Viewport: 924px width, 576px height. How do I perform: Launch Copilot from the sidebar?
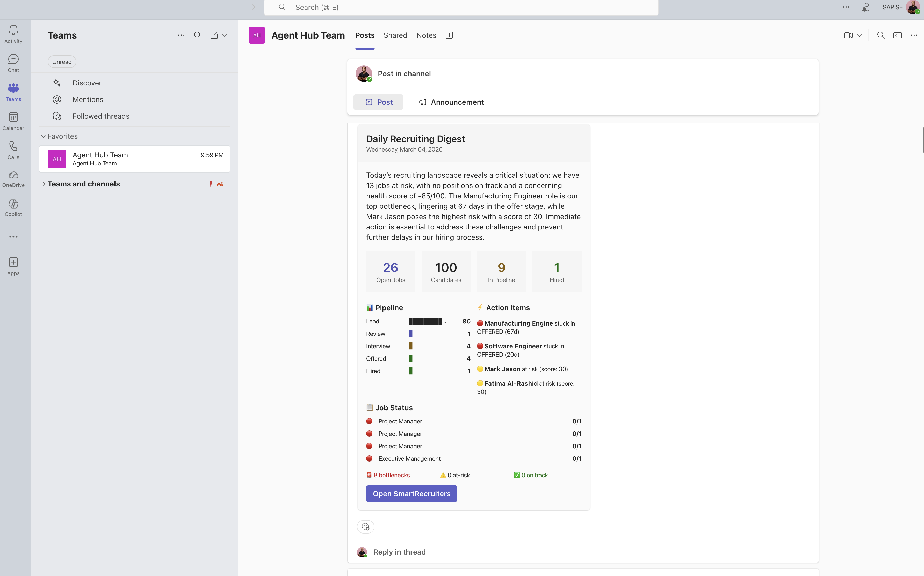coord(13,208)
